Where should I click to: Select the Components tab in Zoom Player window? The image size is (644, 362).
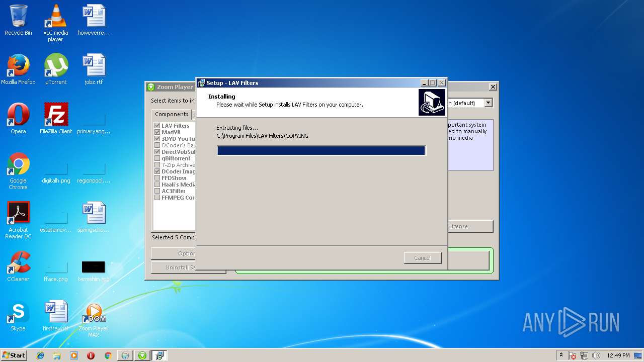coord(172,114)
